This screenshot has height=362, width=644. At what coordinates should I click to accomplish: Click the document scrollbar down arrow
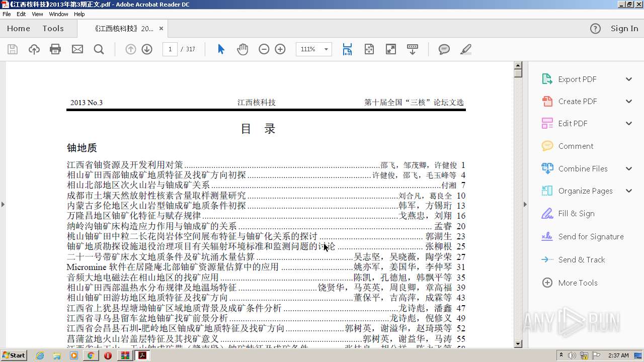tap(518, 344)
